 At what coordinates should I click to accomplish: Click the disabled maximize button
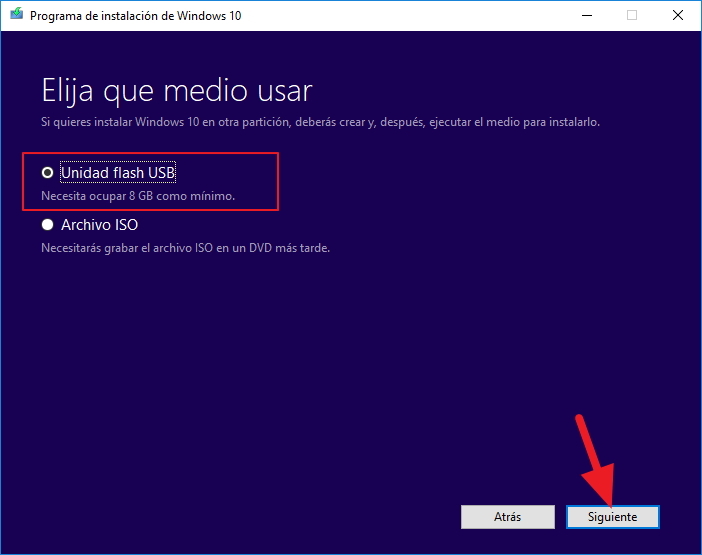coord(632,15)
